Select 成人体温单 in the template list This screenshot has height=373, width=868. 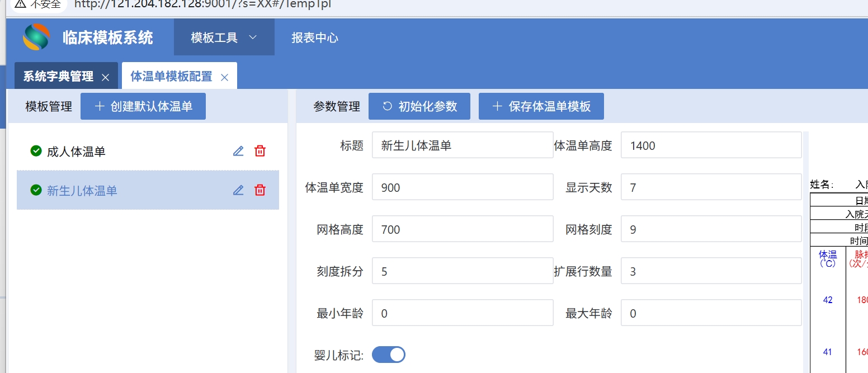[x=76, y=152]
